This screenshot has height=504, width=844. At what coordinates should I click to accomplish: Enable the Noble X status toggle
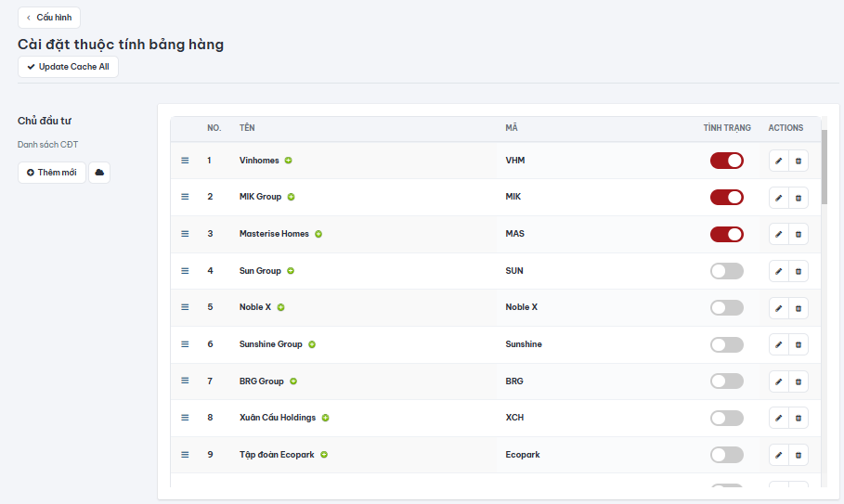click(727, 307)
